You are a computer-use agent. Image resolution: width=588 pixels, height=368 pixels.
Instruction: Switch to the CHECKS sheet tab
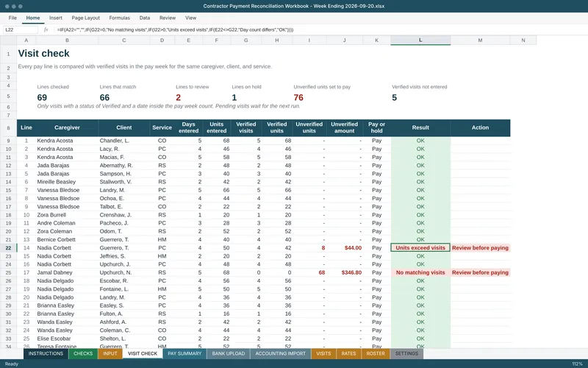83,354
